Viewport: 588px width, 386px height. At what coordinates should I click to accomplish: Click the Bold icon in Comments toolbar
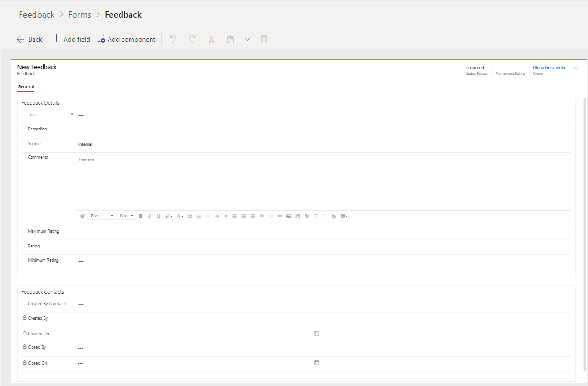click(141, 216)
